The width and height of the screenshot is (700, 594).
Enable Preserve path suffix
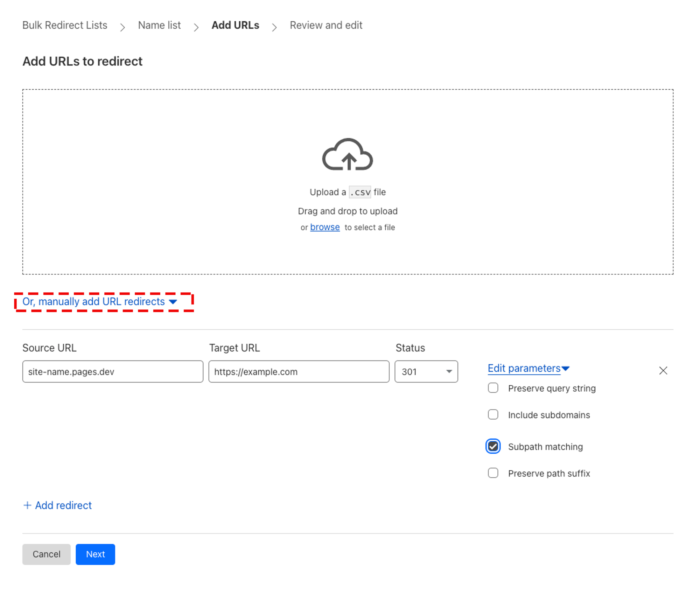pyautogui.click(x=493, y=473)
